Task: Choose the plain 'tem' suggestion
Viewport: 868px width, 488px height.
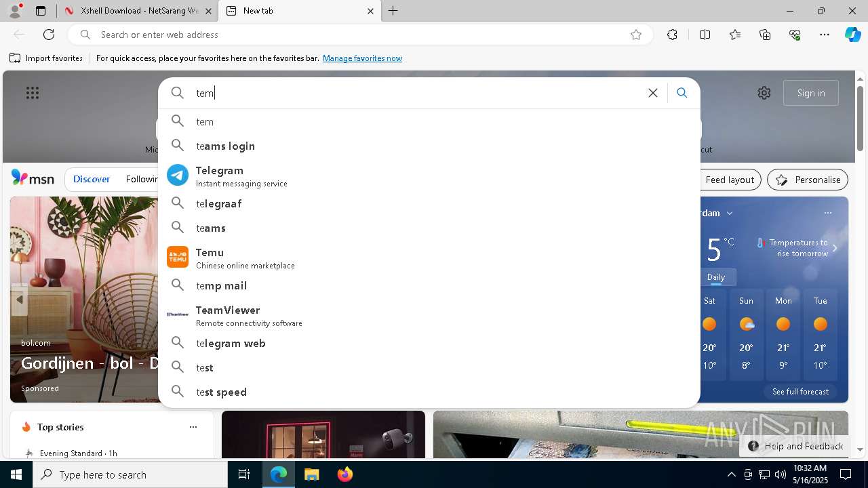Action: (429, 121)
